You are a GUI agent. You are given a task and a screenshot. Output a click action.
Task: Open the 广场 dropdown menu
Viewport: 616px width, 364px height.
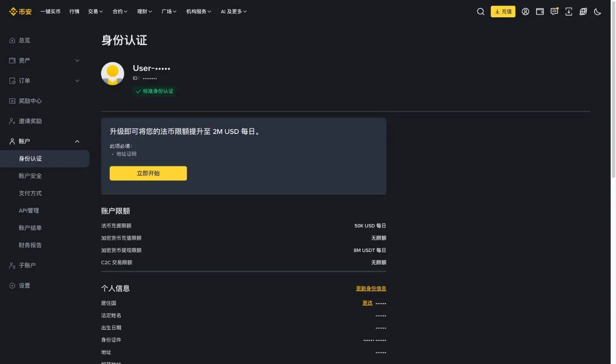coord(169,12)
